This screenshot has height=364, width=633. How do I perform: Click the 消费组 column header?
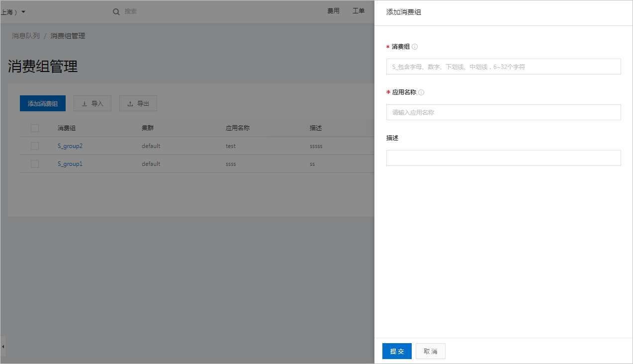click(67, 128)
